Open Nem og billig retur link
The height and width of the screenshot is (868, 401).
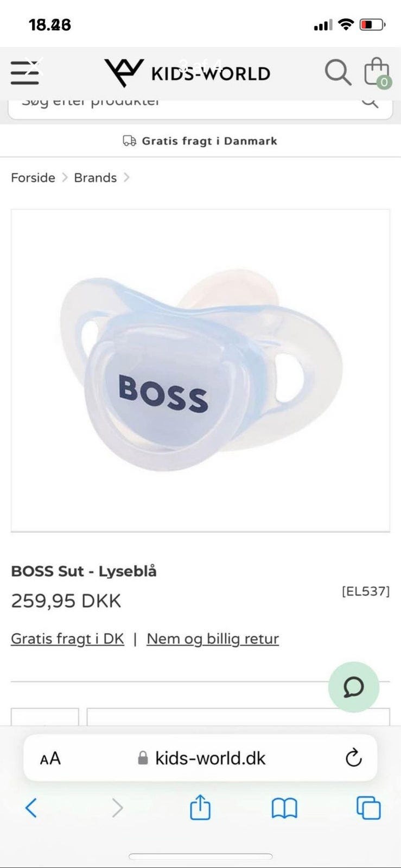pos(213,639)
